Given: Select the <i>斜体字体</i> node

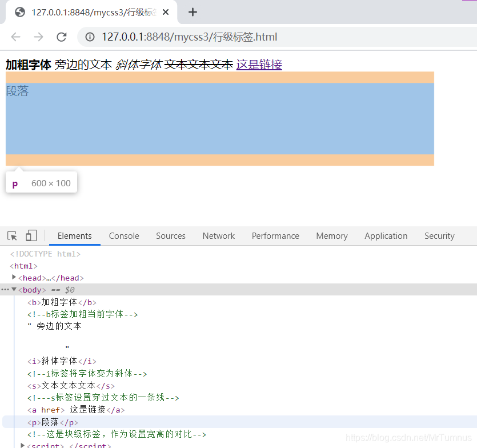Looking at the screenshot, I should point(62,361).
